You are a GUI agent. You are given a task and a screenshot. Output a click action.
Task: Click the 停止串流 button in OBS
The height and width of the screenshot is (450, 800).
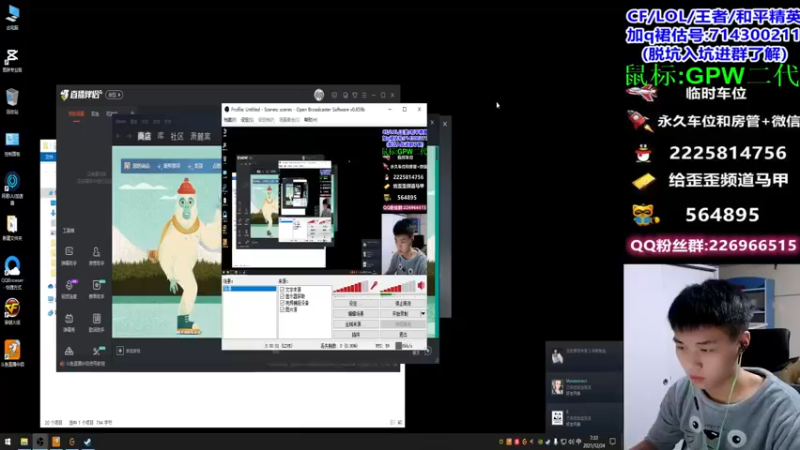(403, 303)
